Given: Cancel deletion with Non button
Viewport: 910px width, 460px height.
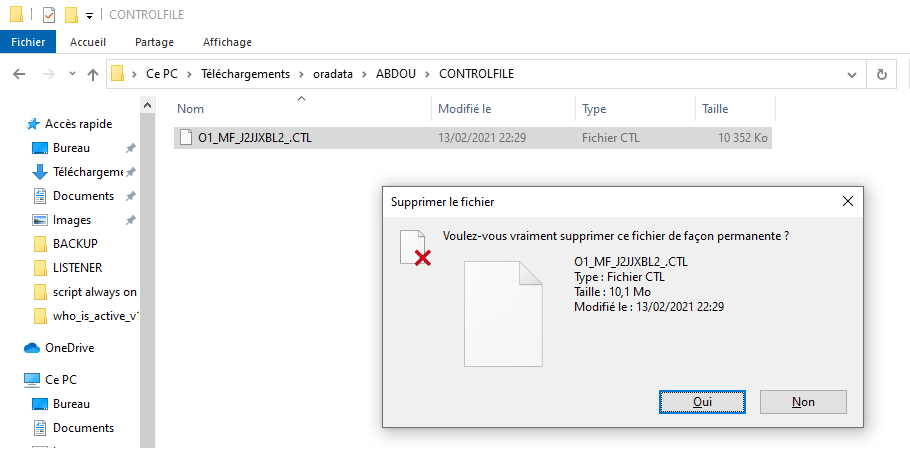Looking at the screenshot, I should point(803,401).
